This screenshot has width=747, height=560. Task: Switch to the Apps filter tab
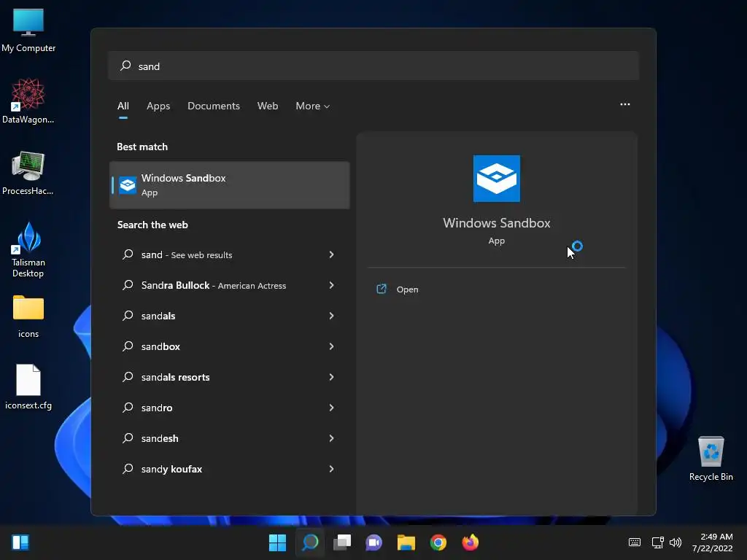click(158, 106)
